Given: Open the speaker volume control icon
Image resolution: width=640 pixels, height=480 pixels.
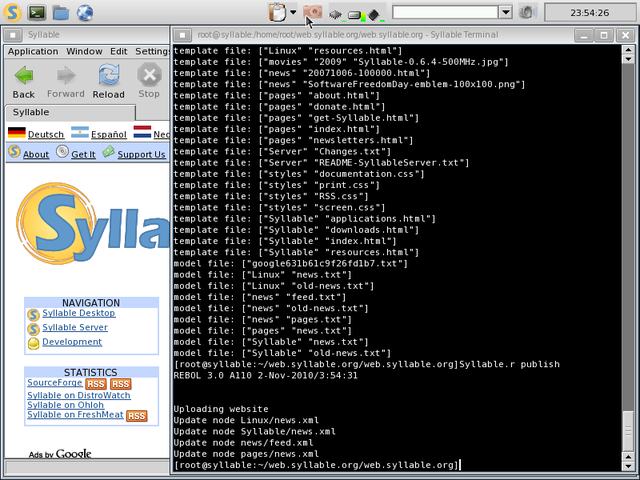Looking at the screenshot, I should tap(528, 12).
